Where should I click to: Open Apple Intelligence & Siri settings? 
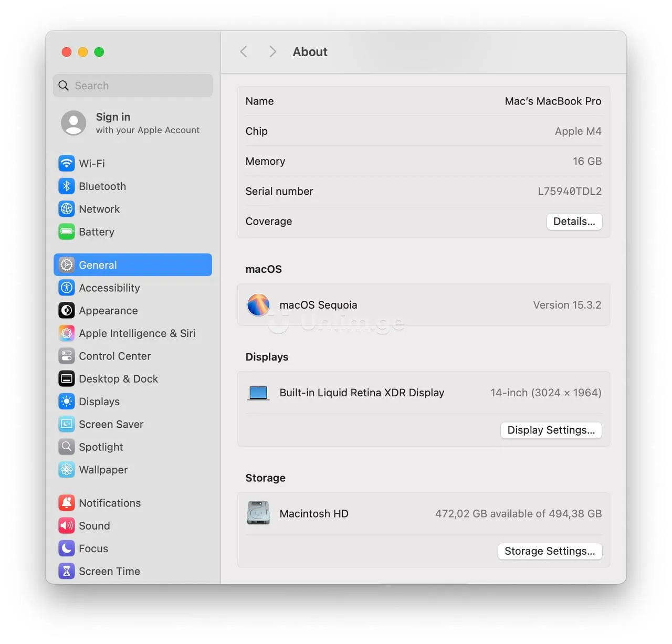pos(136,333)
